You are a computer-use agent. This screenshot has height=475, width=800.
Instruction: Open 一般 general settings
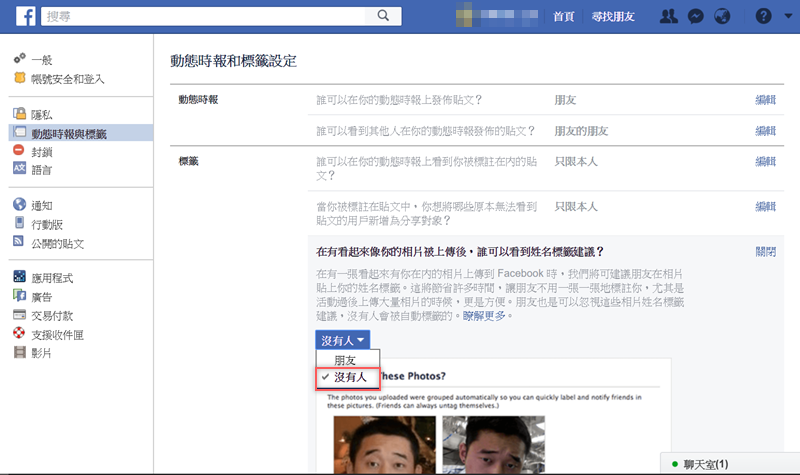42,60
